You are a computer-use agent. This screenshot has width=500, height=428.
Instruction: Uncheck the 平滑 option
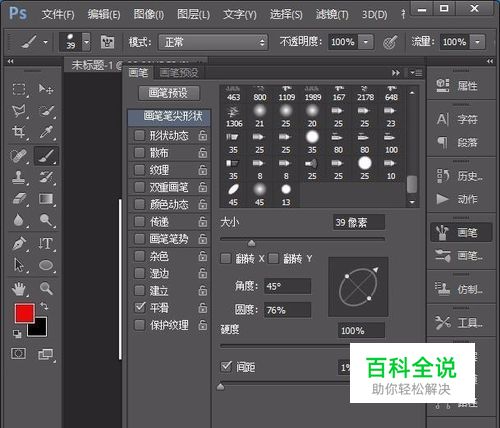tap(139, 307)
